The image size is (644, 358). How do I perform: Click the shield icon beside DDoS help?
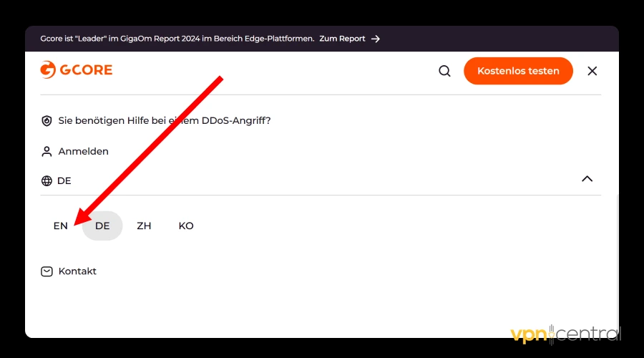[47, 121]
